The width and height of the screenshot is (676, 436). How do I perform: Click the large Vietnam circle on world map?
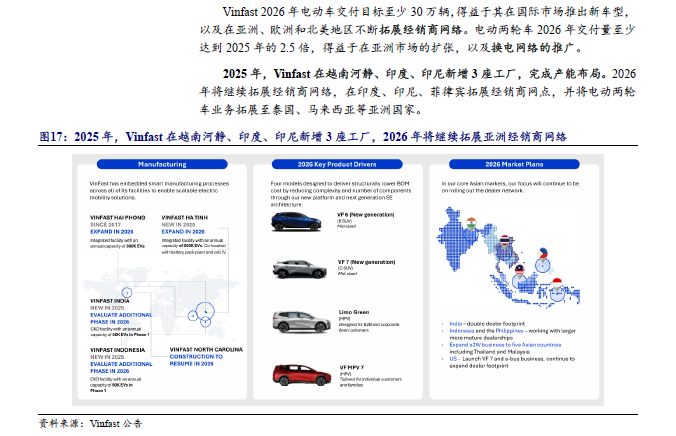[205, 312]
